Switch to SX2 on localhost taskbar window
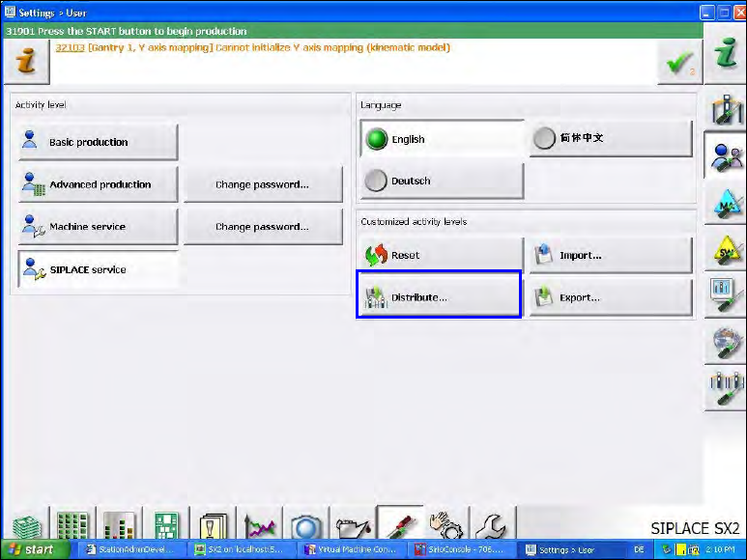The width and height of the screenshot is (747, 560). (240, 549)
